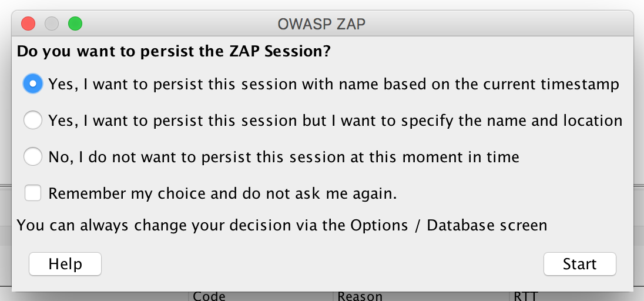The height and width of the screenshot is (301, 644).
Task: Close the OWASP ZAP dialog with red button
Action: (28, 24)
